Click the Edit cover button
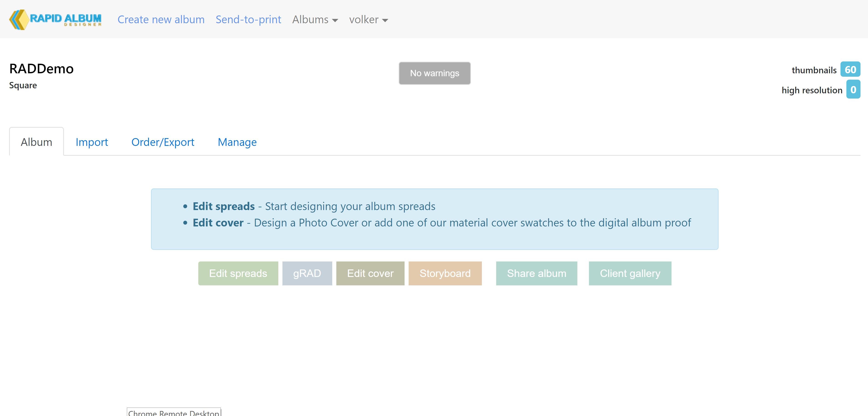Viewport: 868px width, 416px height. [370, 273]
